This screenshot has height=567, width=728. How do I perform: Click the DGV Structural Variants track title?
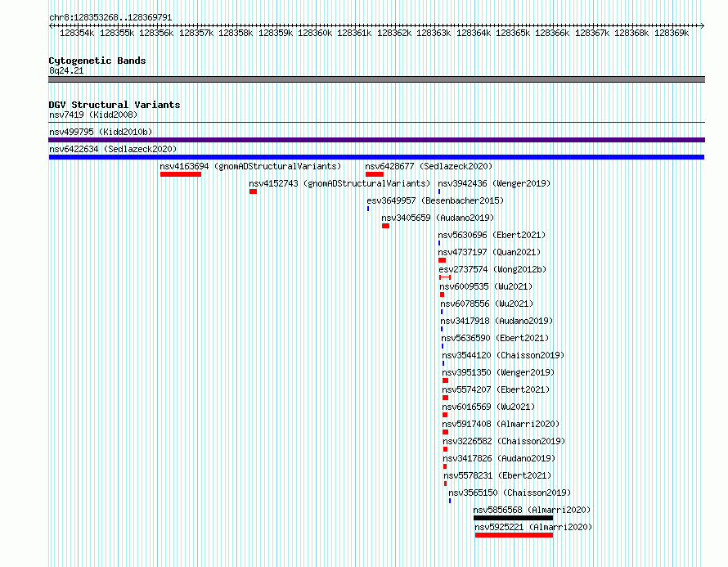[115, 105]
